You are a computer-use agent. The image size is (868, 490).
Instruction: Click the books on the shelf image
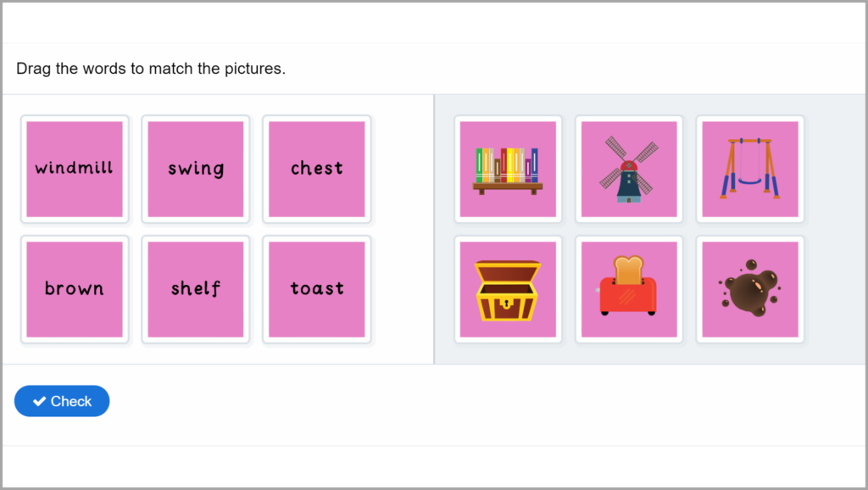pos(507,164)
